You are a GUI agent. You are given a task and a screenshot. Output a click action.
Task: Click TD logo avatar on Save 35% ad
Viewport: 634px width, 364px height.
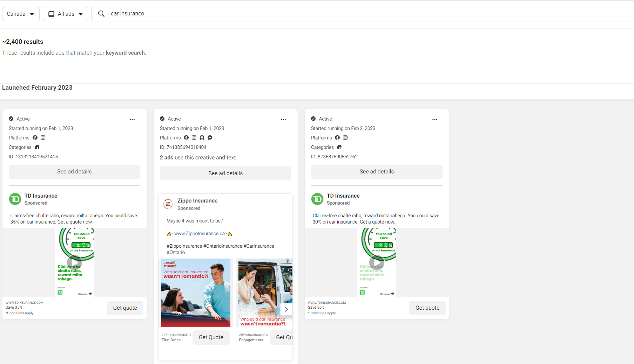click(15, 199)
